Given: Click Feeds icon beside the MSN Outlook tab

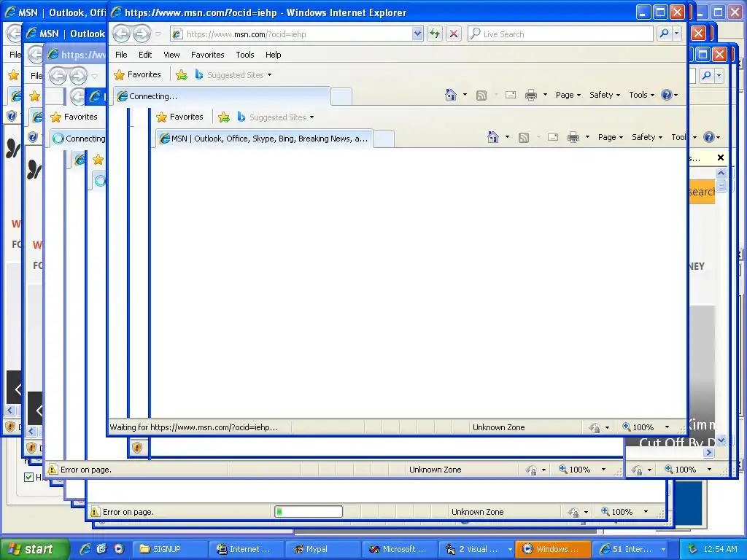Looking at the screenshot, I should tap(524, 138).
